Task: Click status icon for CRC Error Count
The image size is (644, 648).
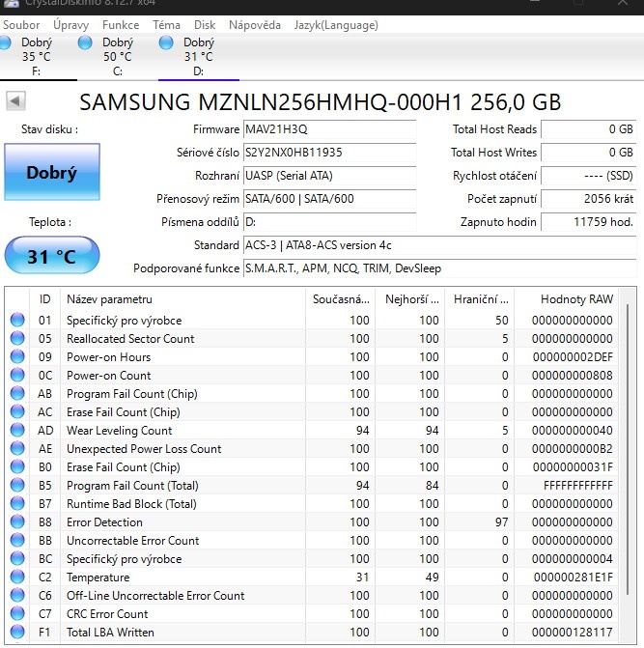Action: (x=17, y=613)
